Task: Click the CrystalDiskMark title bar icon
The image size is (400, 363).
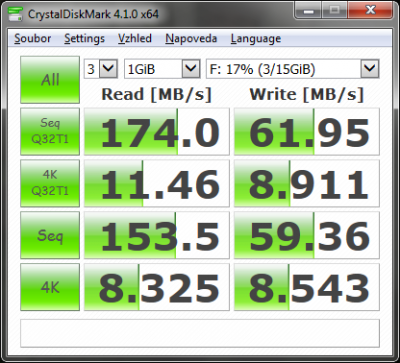Action: [x=15, y=14]
